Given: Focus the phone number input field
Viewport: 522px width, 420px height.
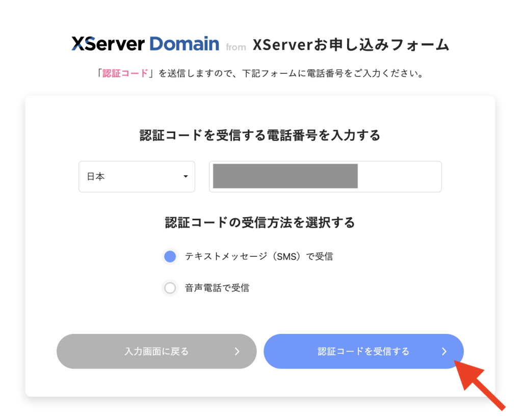Looking at the screenshot, I should point(399,177).
